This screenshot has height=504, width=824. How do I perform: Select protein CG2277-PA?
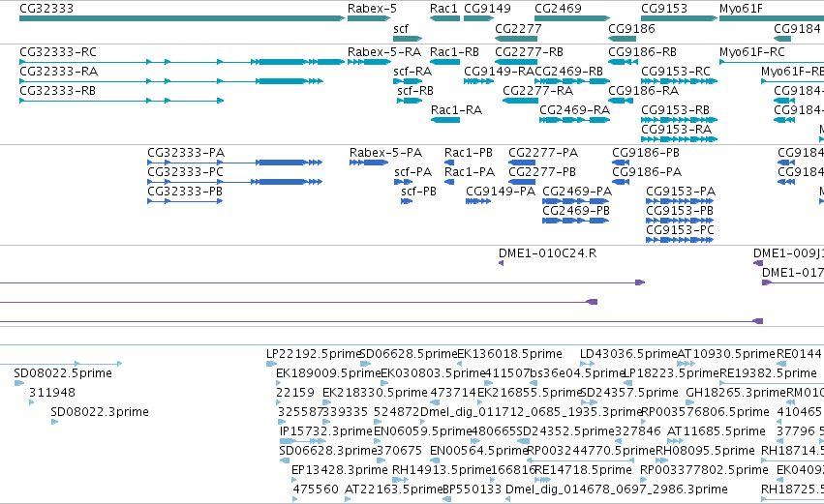(543, 153)
